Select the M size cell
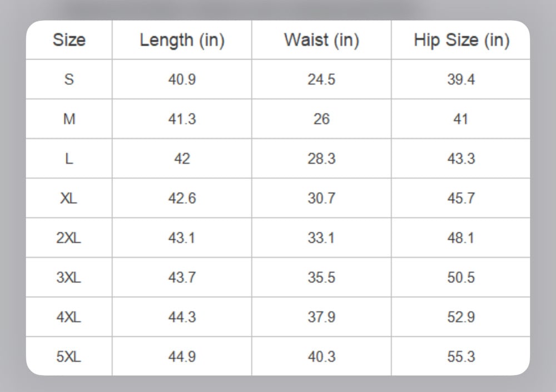 (x=69, y=119)
